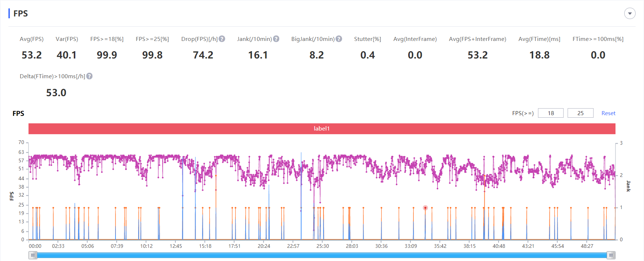Collapse the FPS panel with circular arrow
The image size is (644, 261).
pos(630,14)
